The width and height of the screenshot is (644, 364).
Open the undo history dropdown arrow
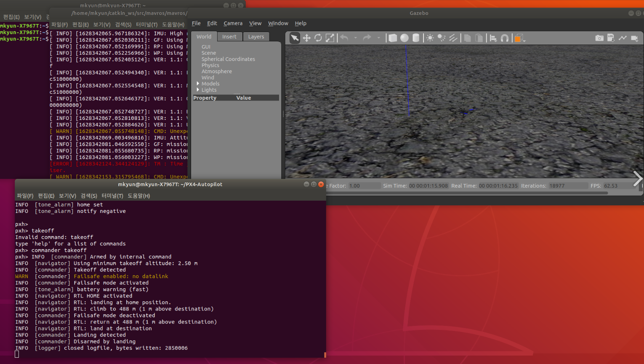[356, 38]
